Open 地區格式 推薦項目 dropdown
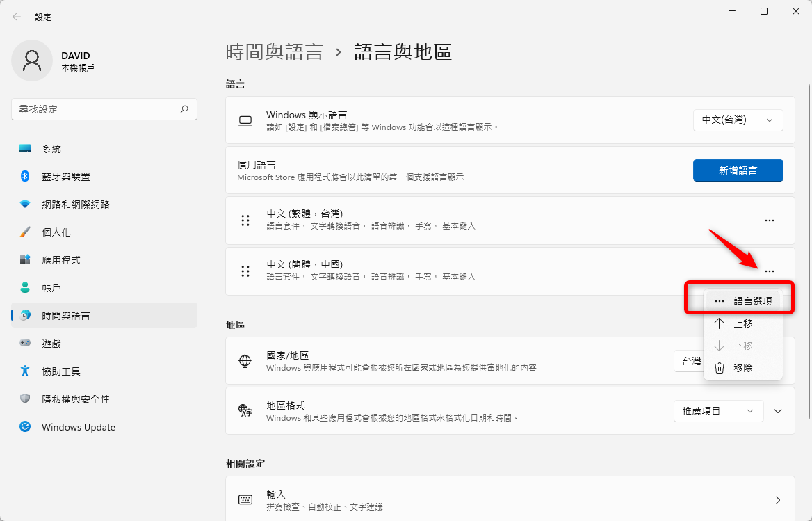This screenshot has width=812, height=521. coord(719,411)
